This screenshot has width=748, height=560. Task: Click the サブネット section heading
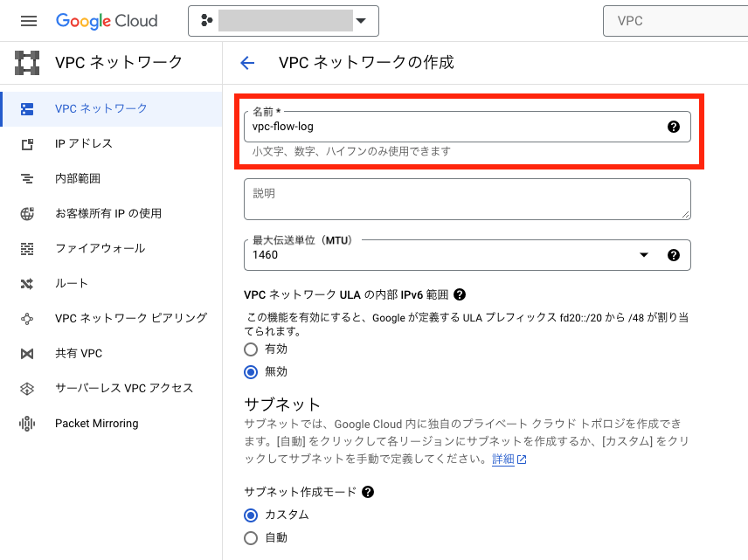tap(282, 404)
